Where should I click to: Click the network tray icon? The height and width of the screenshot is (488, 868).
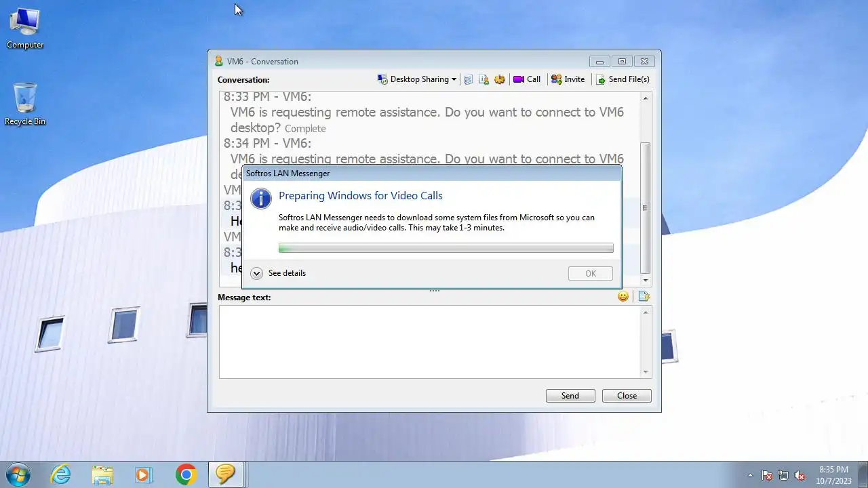(x=783, y=475)
